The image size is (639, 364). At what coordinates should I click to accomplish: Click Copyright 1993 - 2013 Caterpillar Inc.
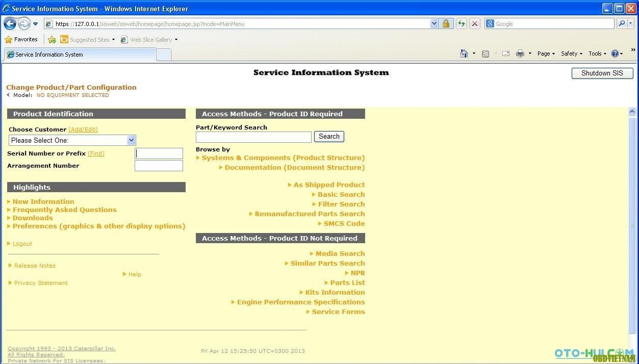(62, 349)
